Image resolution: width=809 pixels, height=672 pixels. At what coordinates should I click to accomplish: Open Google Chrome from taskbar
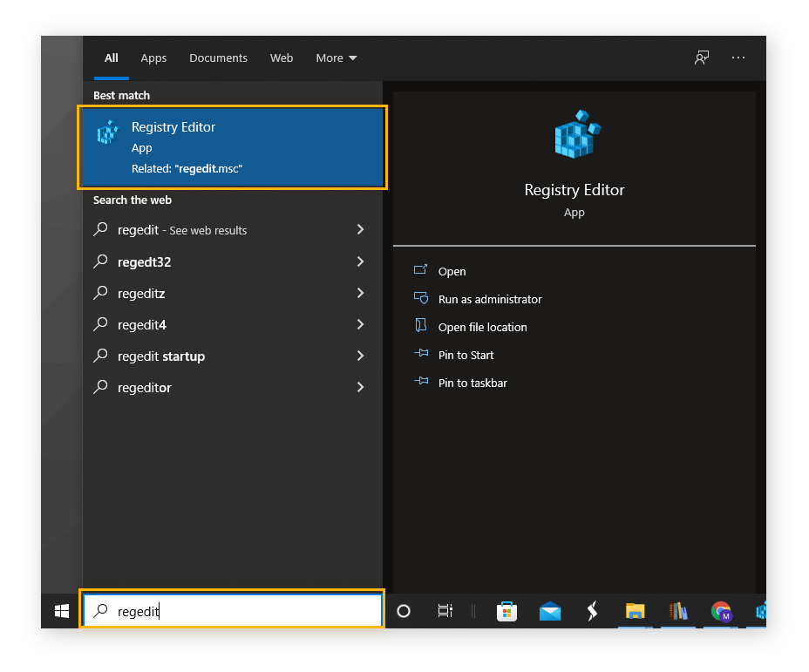(x=720, y=611)
